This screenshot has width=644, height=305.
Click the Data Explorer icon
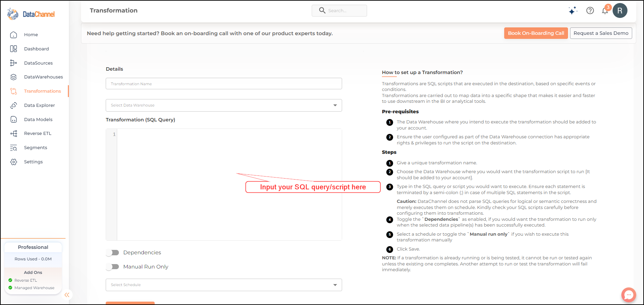coord(14,105)
